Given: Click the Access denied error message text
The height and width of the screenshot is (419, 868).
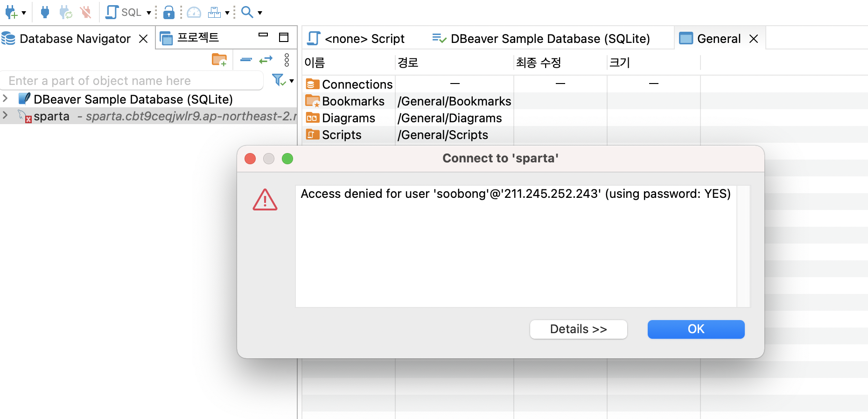Looking at the screenshot, I should pos(516,194).
